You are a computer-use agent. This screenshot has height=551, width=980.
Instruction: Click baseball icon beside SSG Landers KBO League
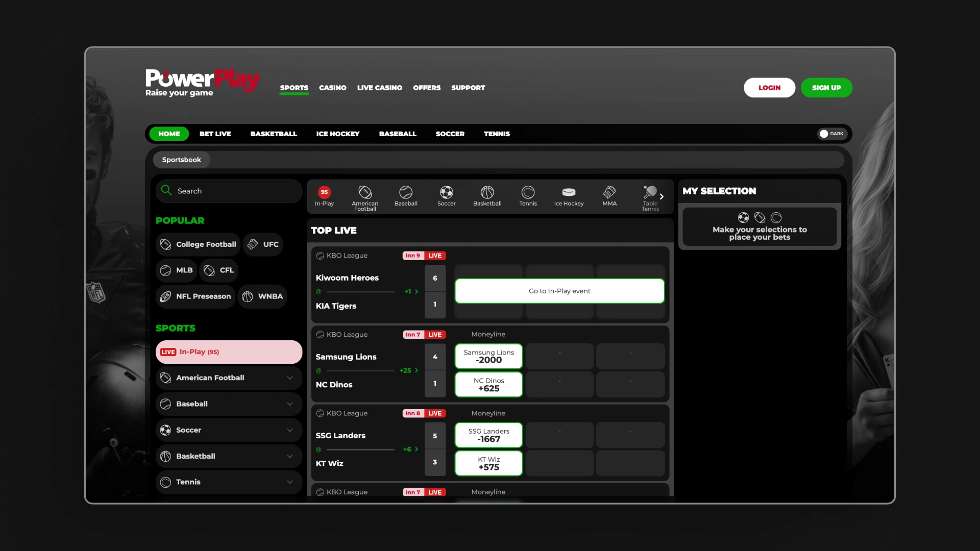click(320, 413)
